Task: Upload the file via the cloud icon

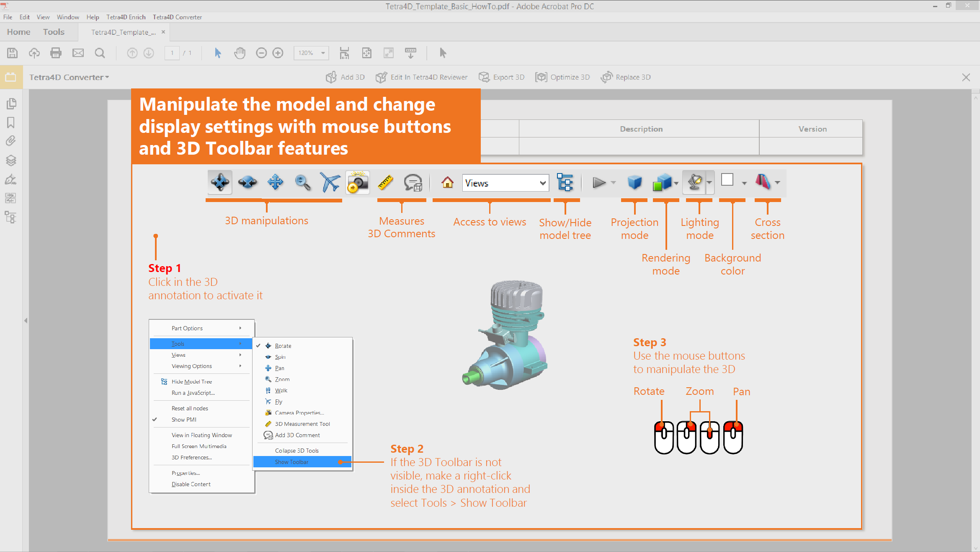Action: point(34,53)
